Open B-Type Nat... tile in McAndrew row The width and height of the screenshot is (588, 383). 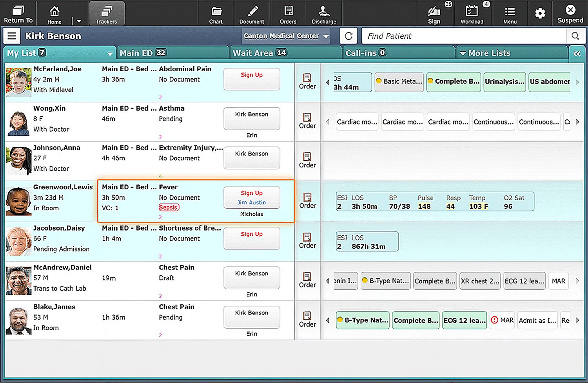386,281
